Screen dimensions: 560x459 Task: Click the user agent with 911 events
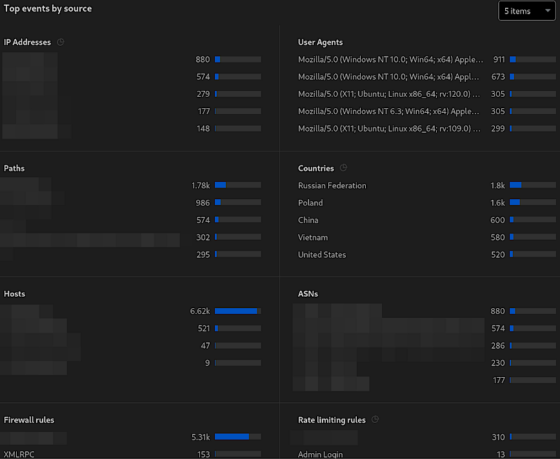[x=390, y=59]
